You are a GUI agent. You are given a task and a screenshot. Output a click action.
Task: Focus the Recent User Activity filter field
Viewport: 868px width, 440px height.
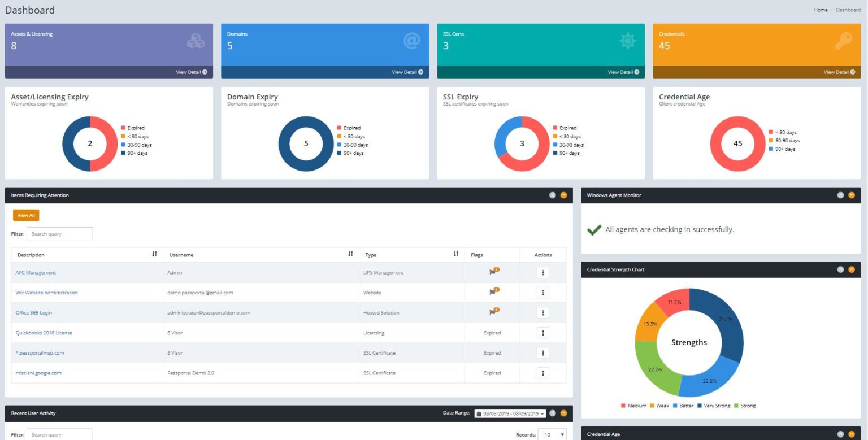[x=59, y=434]
